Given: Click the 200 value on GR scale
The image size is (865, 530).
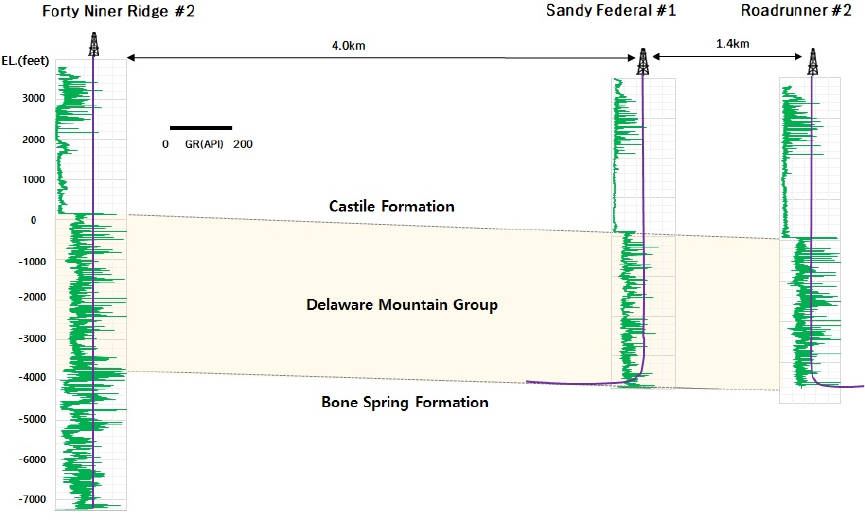Looking at the screenshot, I should [242, 144].
